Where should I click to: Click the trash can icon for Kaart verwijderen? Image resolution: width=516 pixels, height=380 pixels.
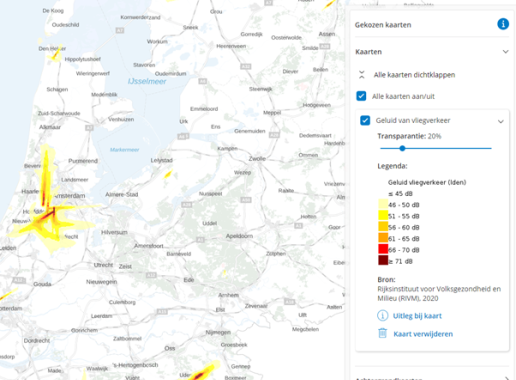[x=383, y=333]
